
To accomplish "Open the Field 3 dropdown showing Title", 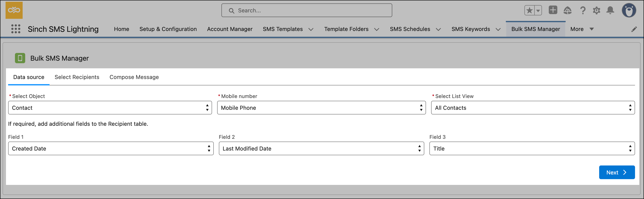I will (532, 148).
